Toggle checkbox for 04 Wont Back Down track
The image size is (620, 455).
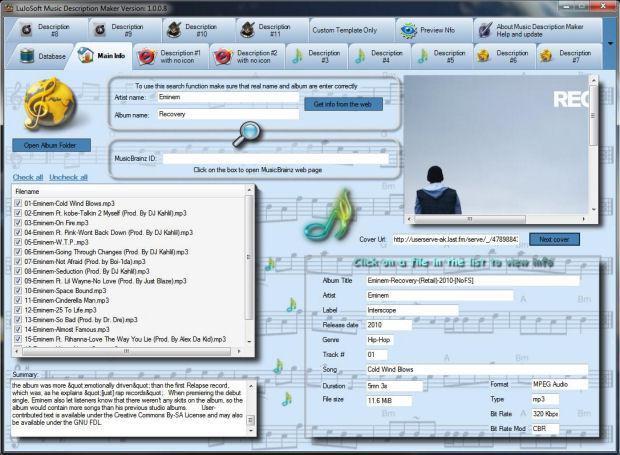click(x=18, y=232)
